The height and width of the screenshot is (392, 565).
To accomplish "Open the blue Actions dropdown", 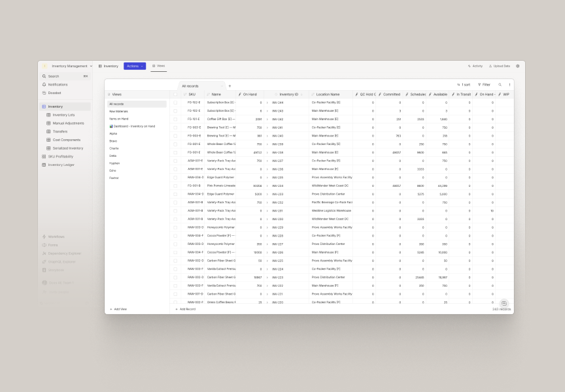I will point(135,66).
